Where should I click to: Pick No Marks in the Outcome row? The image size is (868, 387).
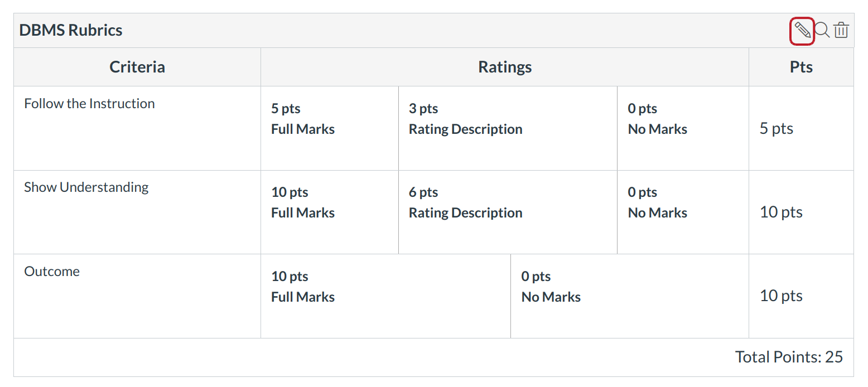coord(551,287)
